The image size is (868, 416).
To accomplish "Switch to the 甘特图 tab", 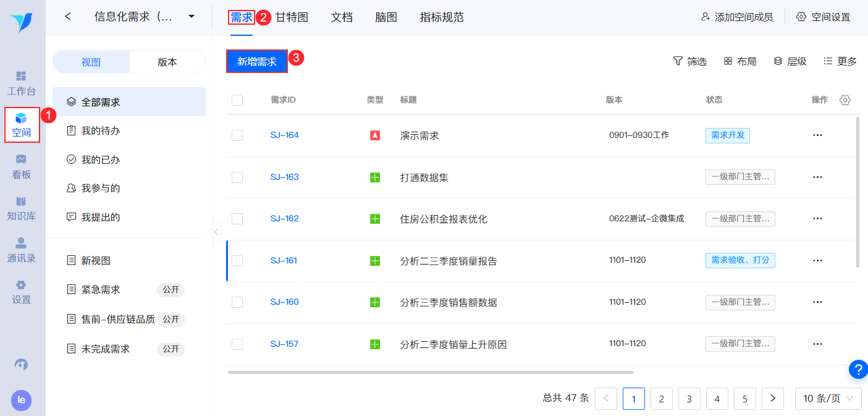I will point(292,17).
